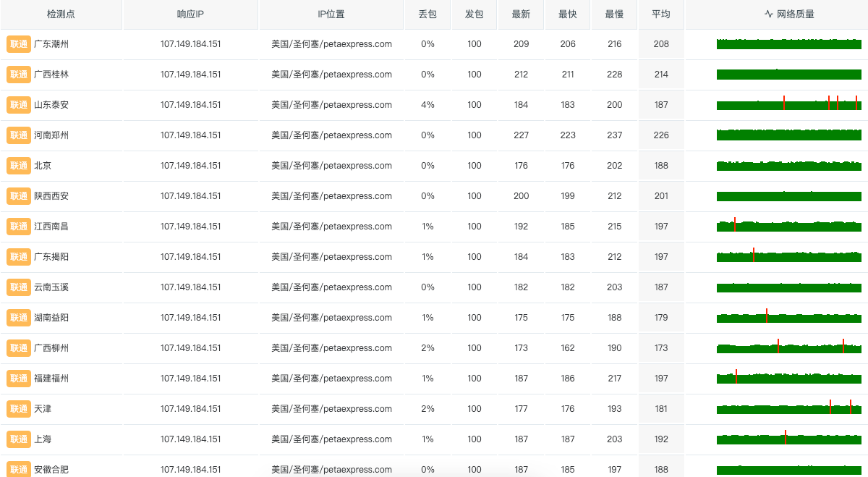Click the 联通 badge for 广东潮州
The width and height of the screenshot is (868, 477).
19,44
